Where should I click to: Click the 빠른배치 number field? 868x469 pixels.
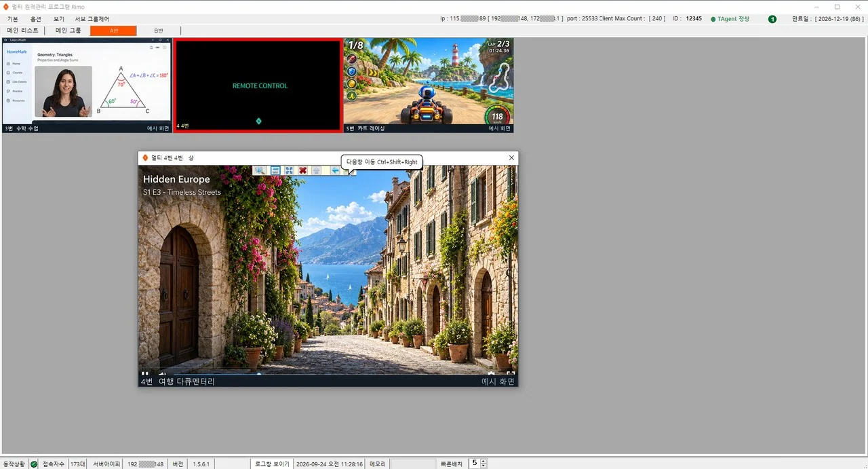pos(474,464)
